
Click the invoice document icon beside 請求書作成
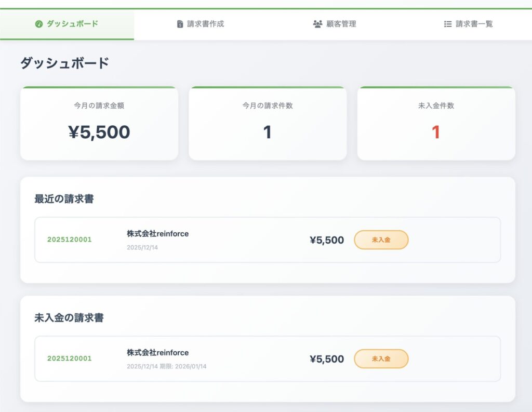(x=180, y=24)
